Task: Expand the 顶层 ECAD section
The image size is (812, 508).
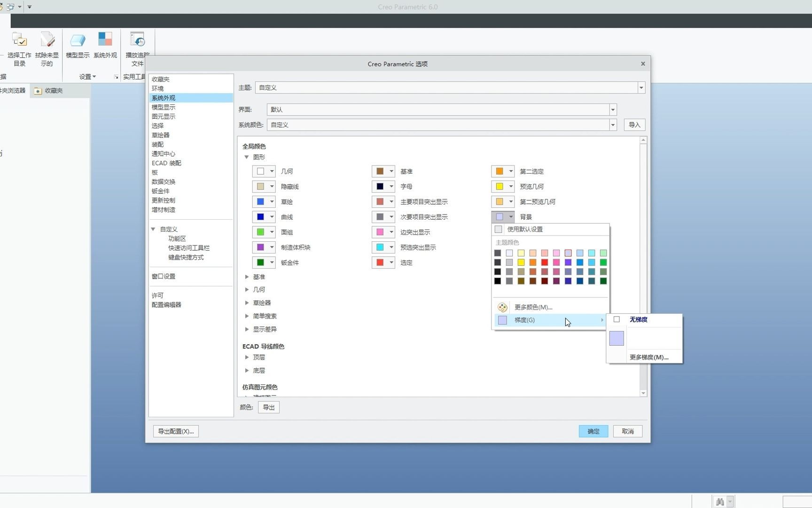Action: 247,357
